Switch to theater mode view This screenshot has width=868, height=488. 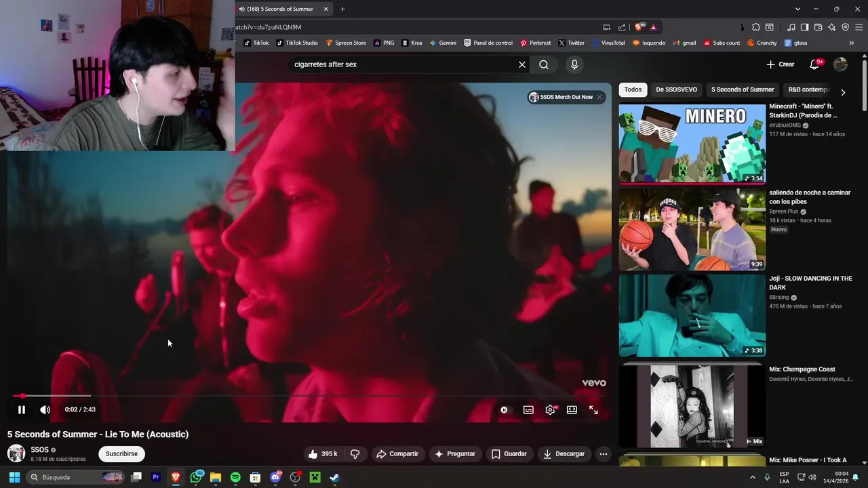click(572, 410)
